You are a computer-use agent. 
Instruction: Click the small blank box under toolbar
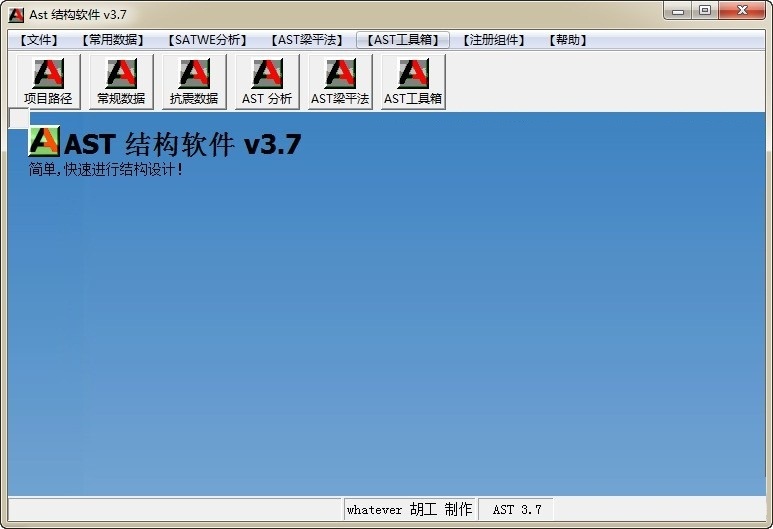click(x=19, y=118)
